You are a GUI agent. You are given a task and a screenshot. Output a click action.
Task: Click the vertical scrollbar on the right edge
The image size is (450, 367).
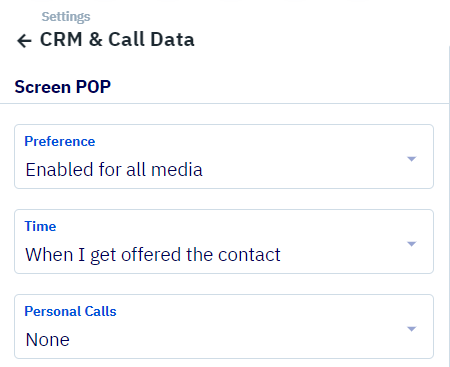tap(449, 207)
